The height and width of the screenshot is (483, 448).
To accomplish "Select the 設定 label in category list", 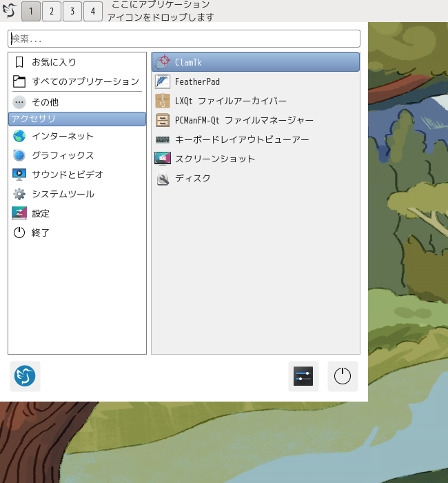I will (41, 213).
